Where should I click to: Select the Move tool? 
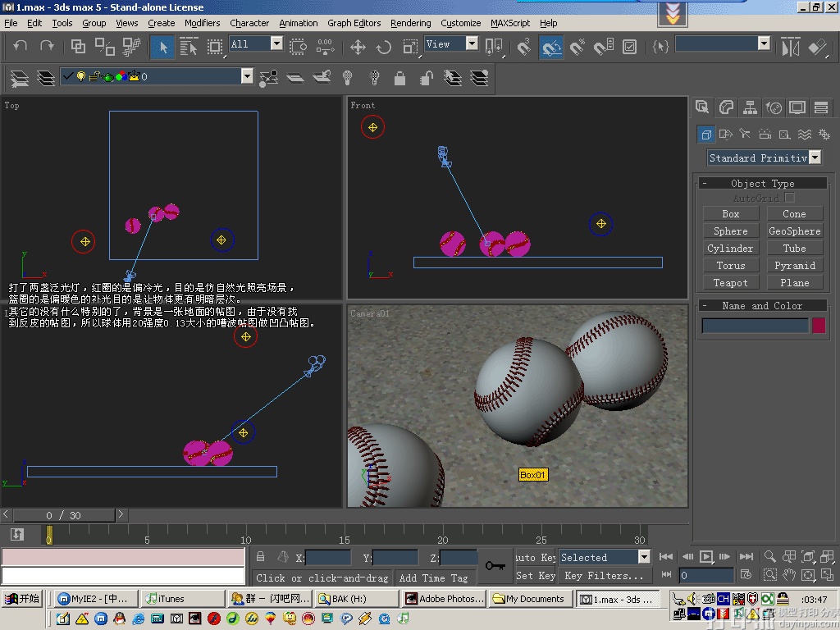[358, 47]
